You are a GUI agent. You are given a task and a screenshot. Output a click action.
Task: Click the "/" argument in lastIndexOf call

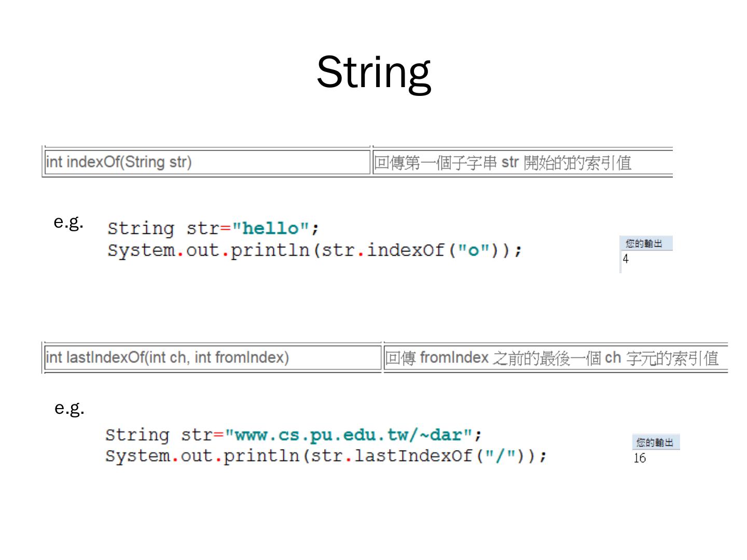(x=500, y=456)
